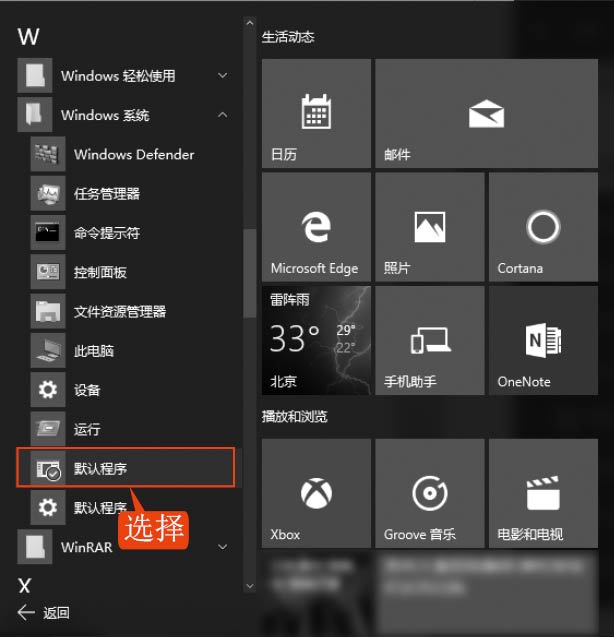614x637 pixels.
Task: Open the Calendar (日历) tile
Action: pos(316,113)
